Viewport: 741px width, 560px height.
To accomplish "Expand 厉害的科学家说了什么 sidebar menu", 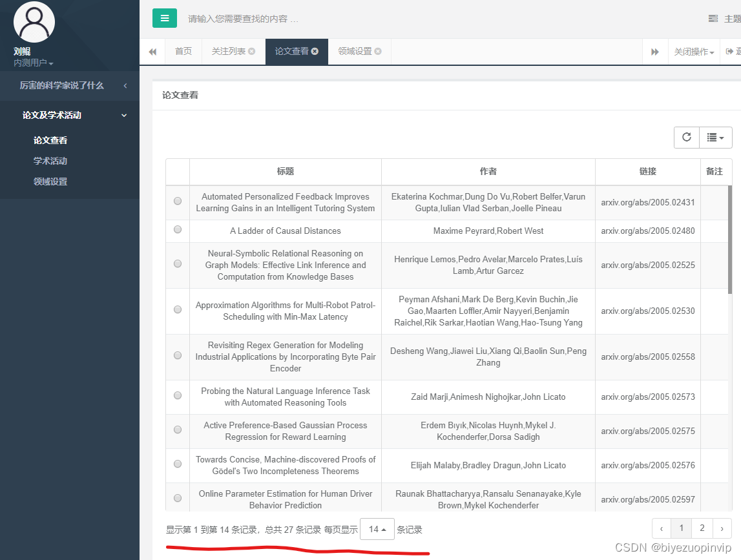I will click(70, 85).
